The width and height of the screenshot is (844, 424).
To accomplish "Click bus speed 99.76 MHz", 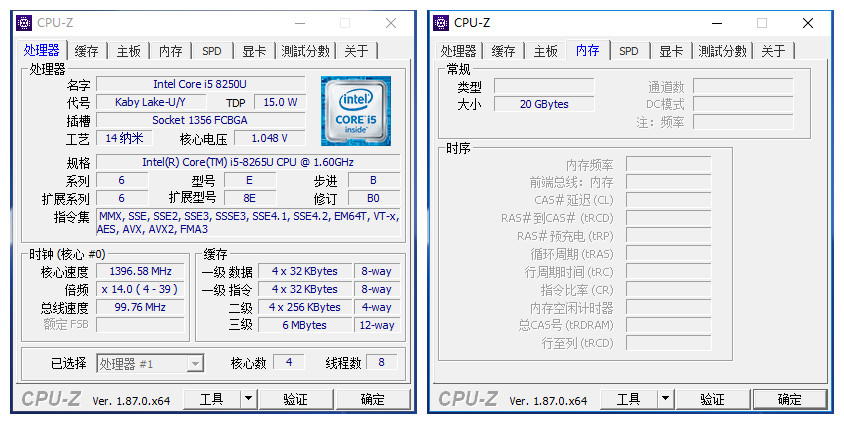I will coord(140,307).
